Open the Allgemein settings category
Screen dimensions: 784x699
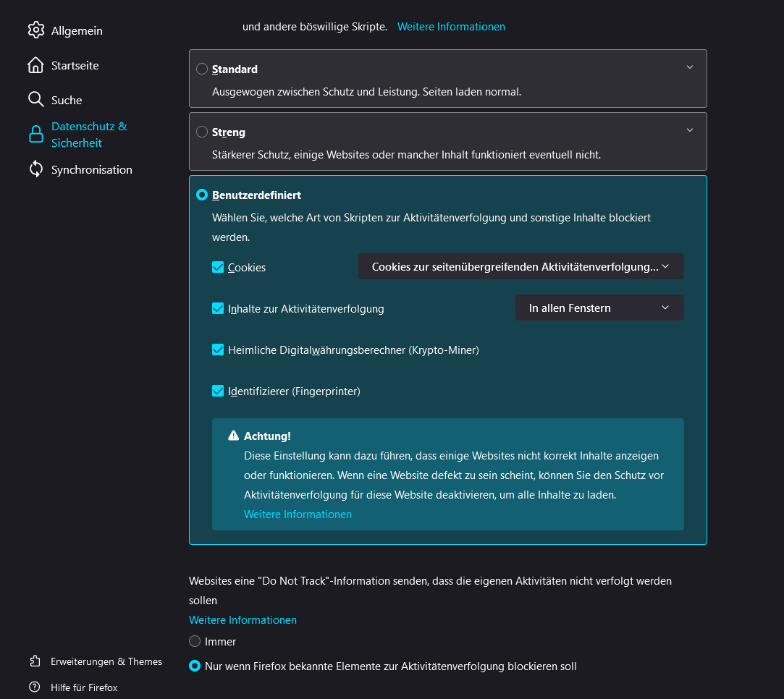(x=77, y=30)
